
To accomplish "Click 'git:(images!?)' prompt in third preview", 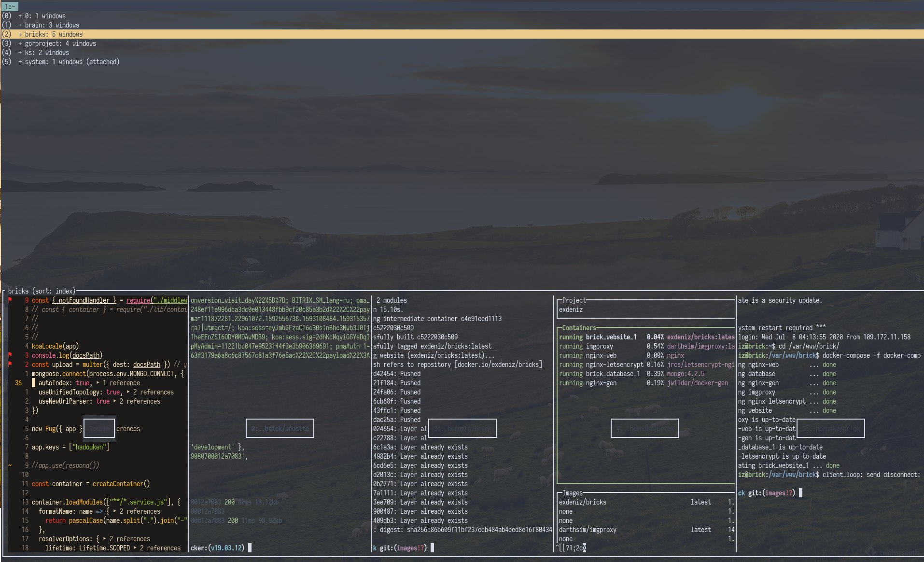I will (403, 548).
